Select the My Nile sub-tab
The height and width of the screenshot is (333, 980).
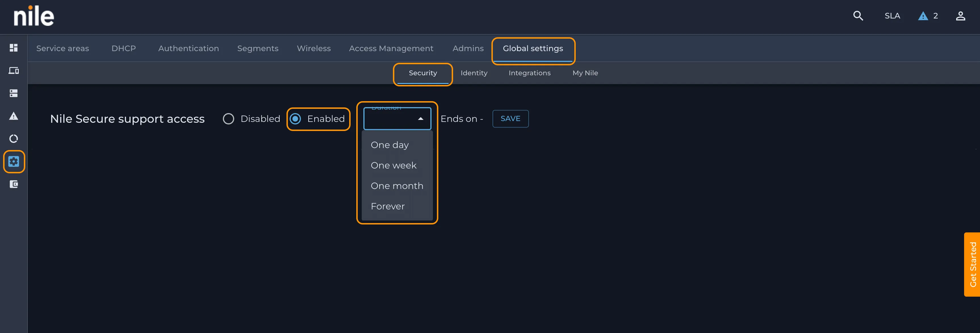pyautogui.click(x=585, y=73)
